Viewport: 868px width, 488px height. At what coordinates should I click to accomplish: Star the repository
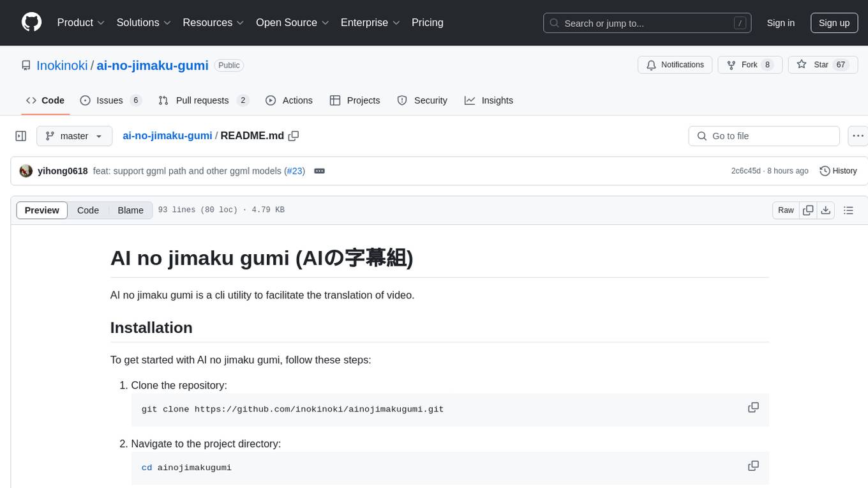click(x=814, y=65)
